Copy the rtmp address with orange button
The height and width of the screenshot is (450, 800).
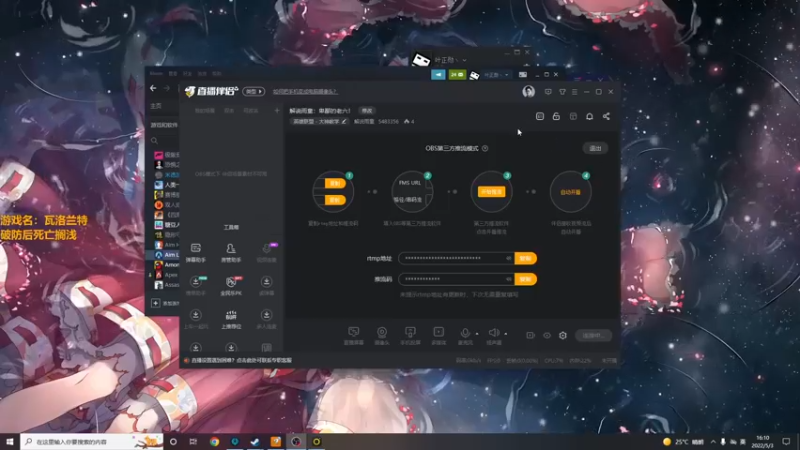tap(526, 258)
